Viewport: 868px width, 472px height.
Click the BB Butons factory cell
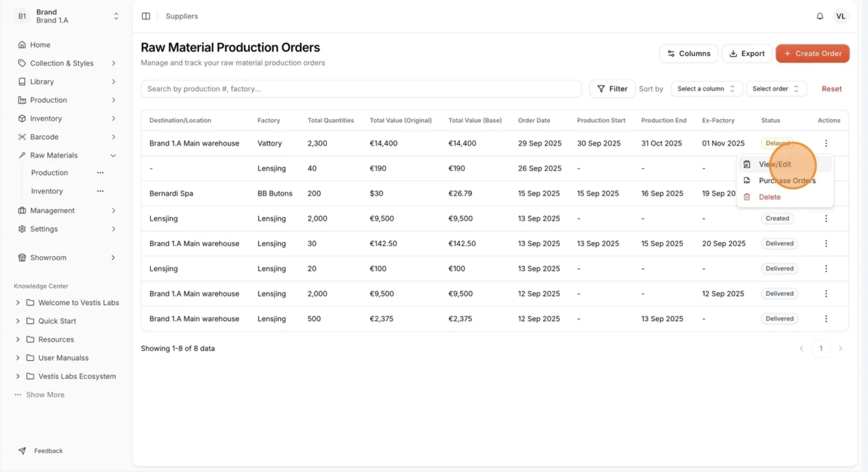[275, 193]
